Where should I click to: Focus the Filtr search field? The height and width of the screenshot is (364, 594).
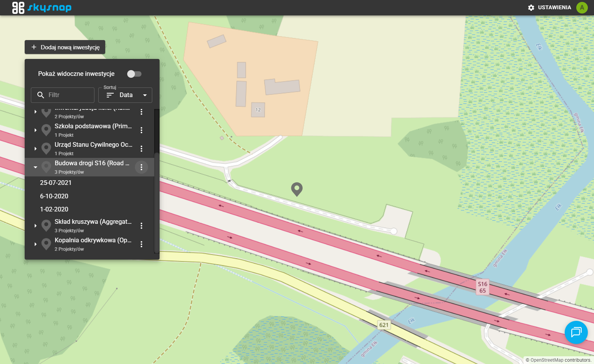coord(62,95)
